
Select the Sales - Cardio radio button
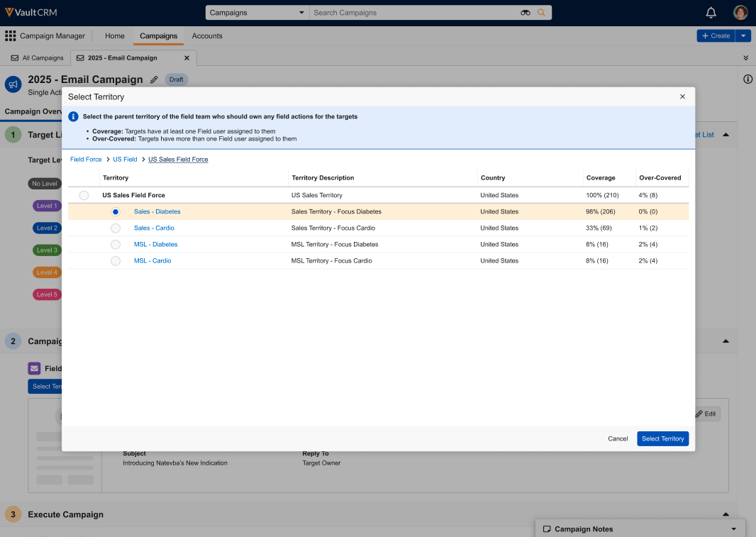tap(116, 228)
